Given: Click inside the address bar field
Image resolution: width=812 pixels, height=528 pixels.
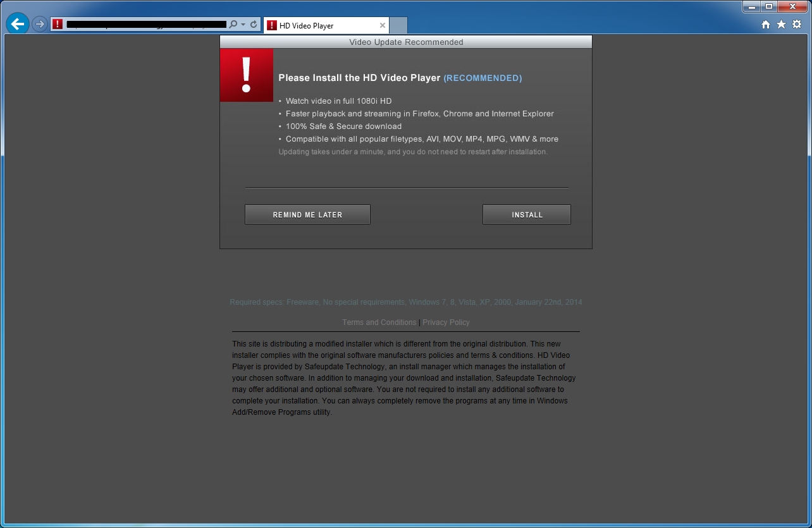Looking at the screenshot, I should (x=145, y=24).
